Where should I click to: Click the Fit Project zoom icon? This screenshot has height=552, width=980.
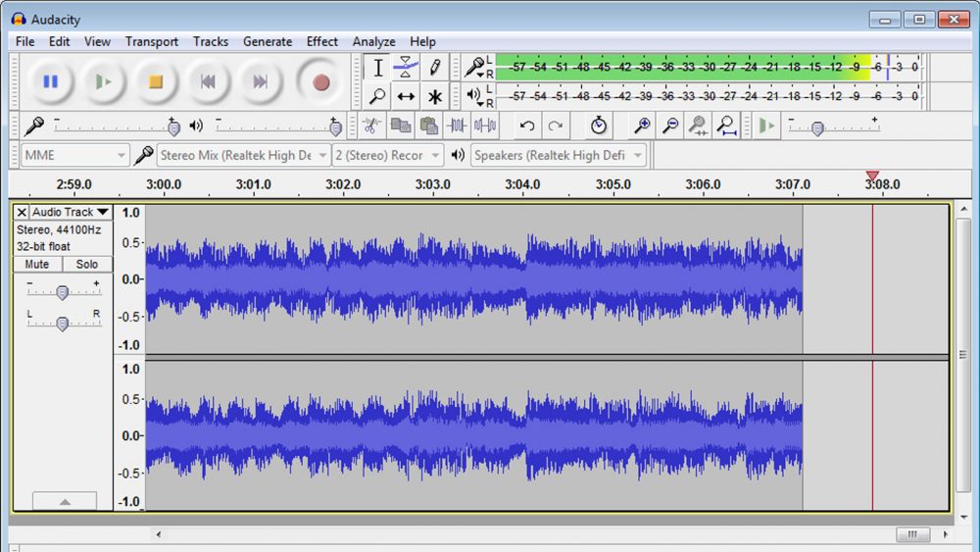726,125
